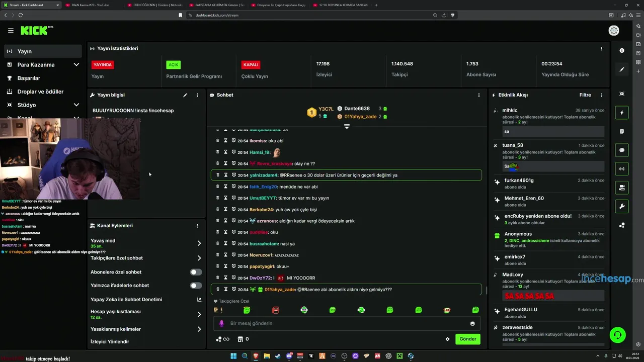Viewport: 644px width, 362px height.
Task: Toggle the stream camera panel icon
Action: click(x=622, y=188)
